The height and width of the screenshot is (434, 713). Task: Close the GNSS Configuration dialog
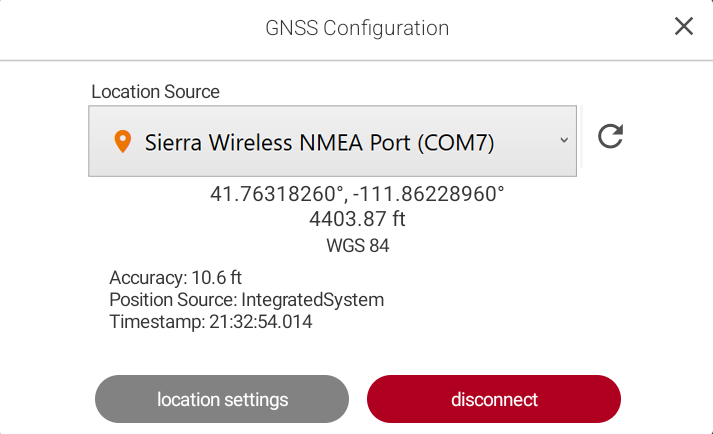(x=684, y=26)
